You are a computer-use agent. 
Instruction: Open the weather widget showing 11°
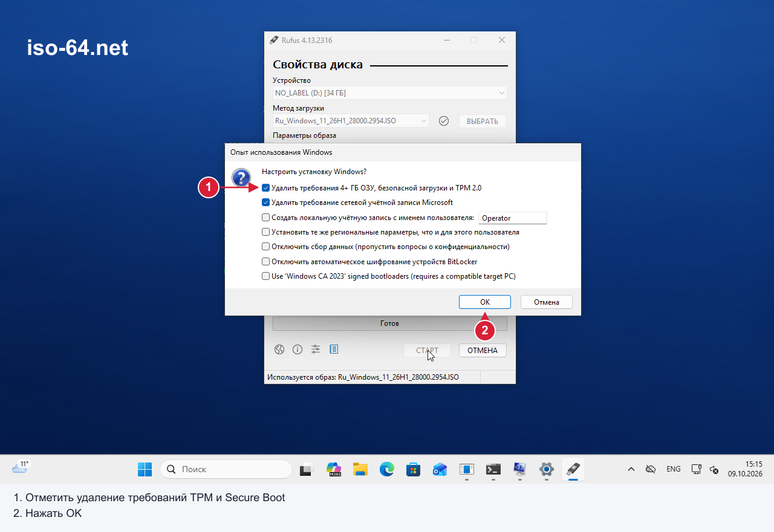[21, 468]
